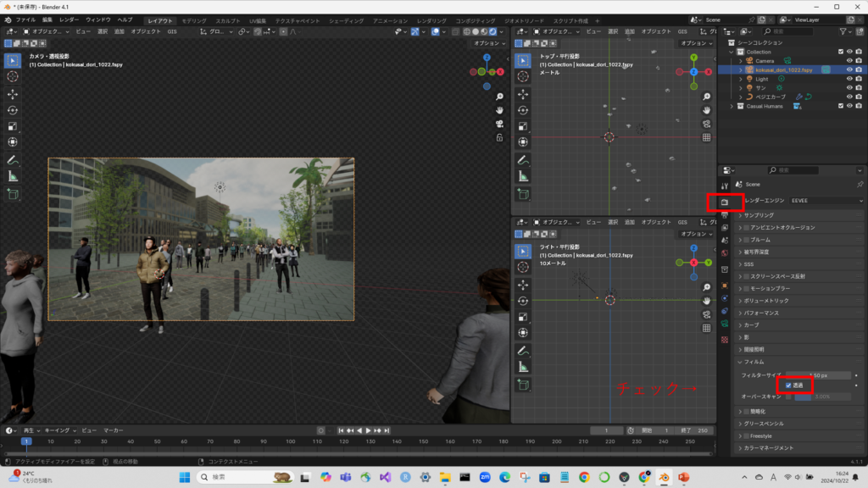
Task: Open the レンダーエンジン EEVEE dropdown
Action: click(826, 200)
